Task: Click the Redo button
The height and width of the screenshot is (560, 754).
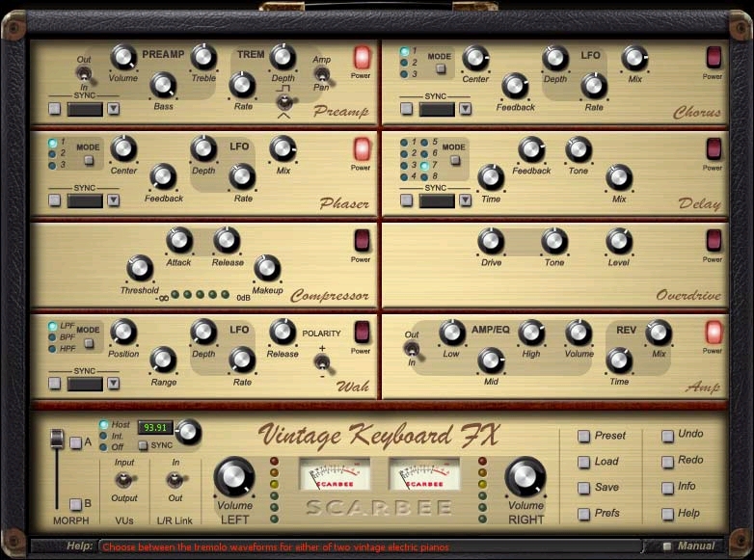Action: (667, 462)
